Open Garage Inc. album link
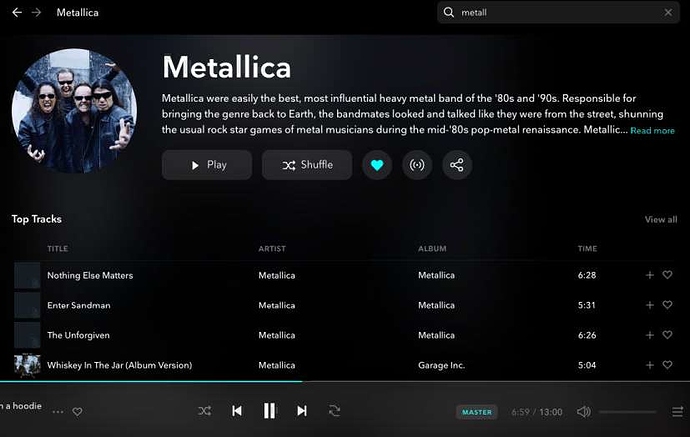Screen dimensions: 690x437 [441, 365]
